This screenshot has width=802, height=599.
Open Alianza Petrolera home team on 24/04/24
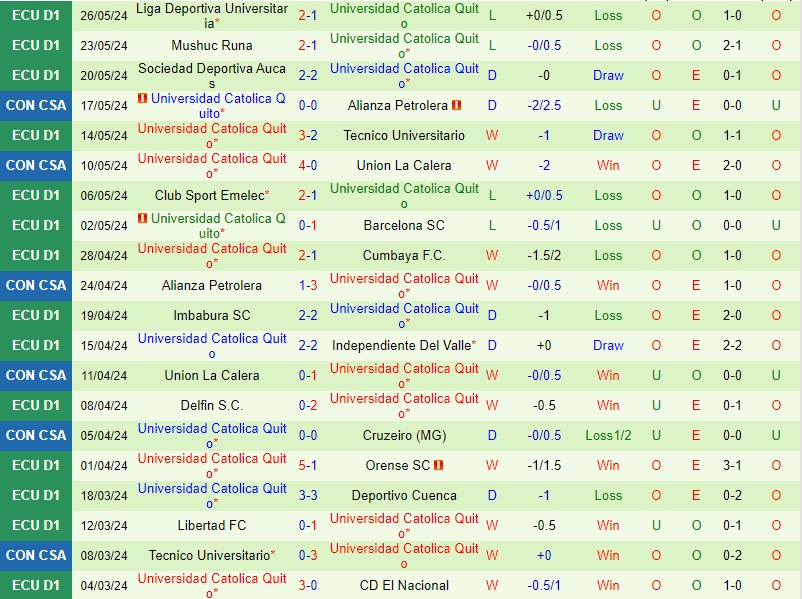pos(212,285)
